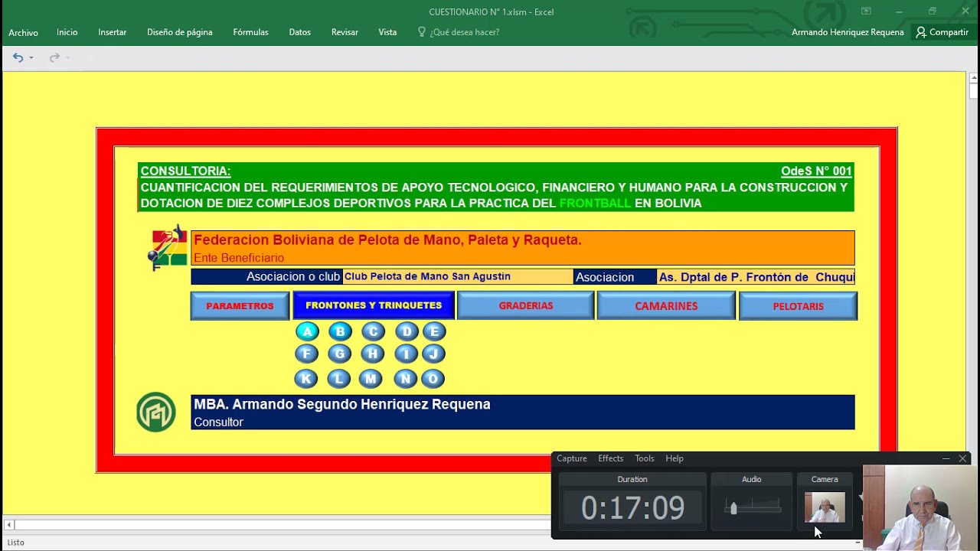Viewport: 980px width, 551px height.
Task: Click the CONSULTORIA: heading
Action: point(185,171)
